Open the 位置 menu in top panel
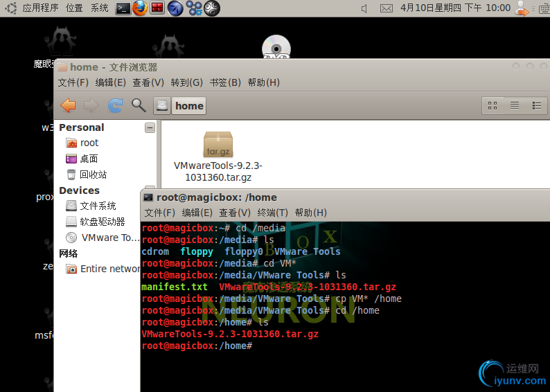 (74, 8)
